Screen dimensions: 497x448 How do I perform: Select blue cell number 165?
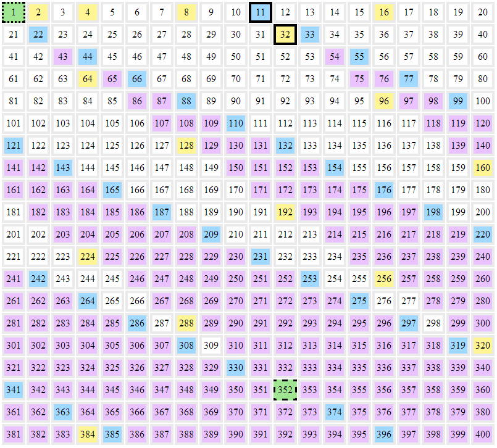(x=112, y=190)
